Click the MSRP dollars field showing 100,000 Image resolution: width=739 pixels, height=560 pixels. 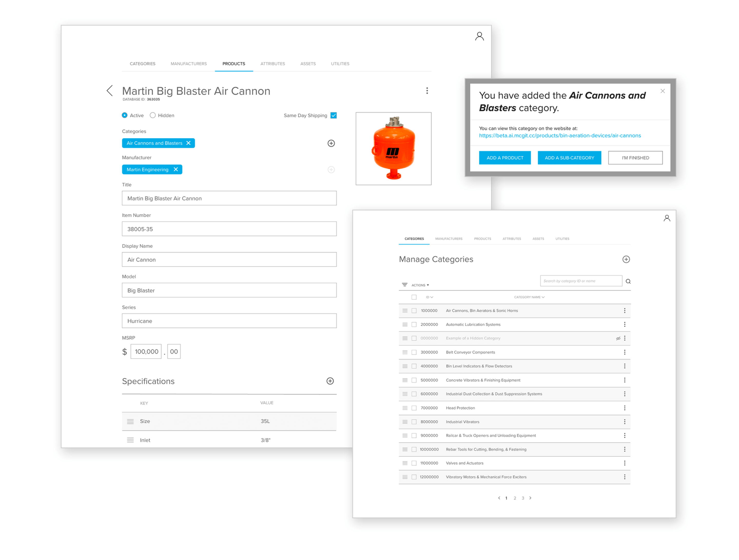[146, 352]
